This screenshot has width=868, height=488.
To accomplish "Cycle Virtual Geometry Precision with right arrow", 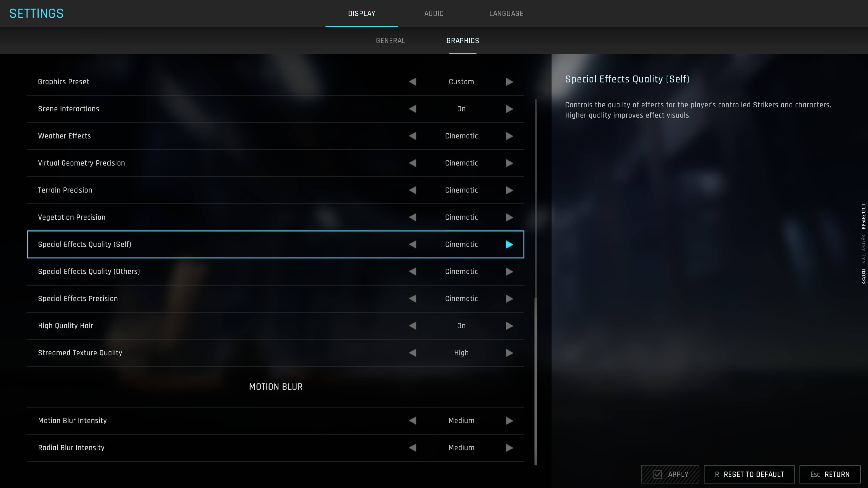I will pyautogui.click(x=509, y=163).
